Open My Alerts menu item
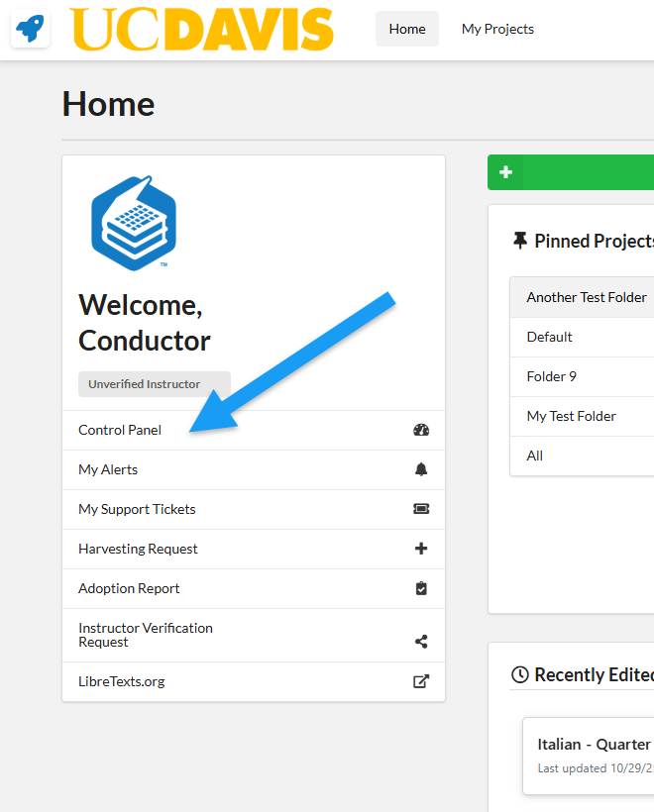654x812 pixels. pyautogui.click(x=254, y=469)
